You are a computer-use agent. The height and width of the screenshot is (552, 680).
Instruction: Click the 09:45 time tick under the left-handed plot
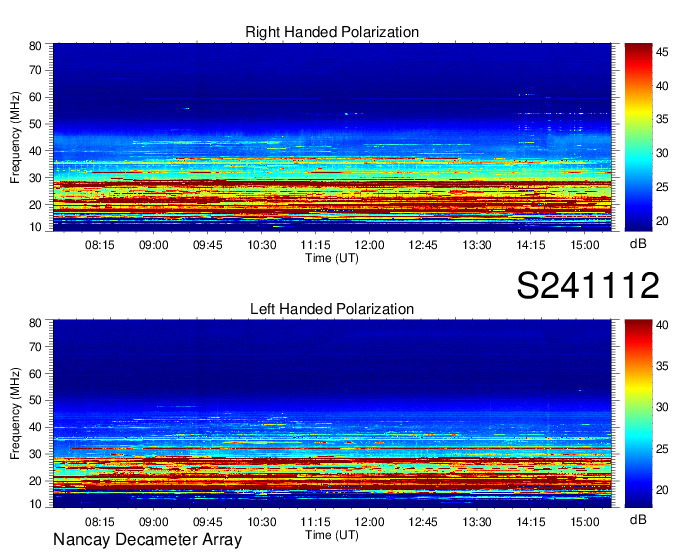click(207, 522)
